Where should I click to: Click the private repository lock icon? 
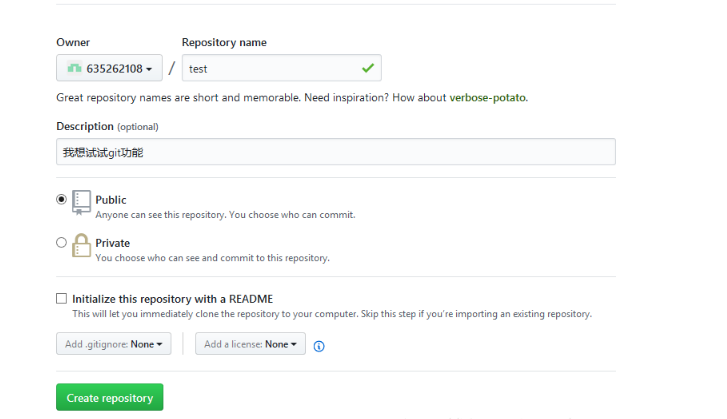(x=81, y=245)
